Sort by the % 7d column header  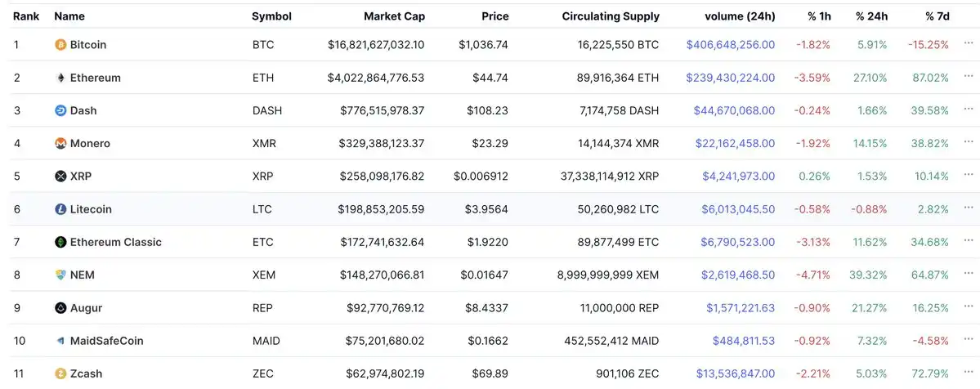937,16
